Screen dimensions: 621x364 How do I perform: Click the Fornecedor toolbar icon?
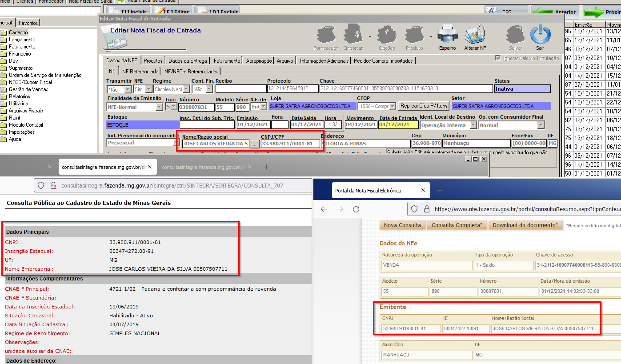tap(325, 35)
